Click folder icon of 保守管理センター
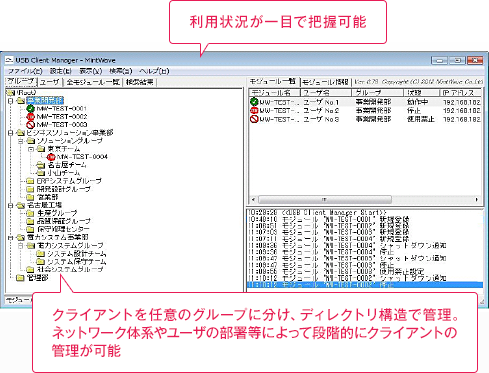489x373 pixels. (x=30, y=229)
